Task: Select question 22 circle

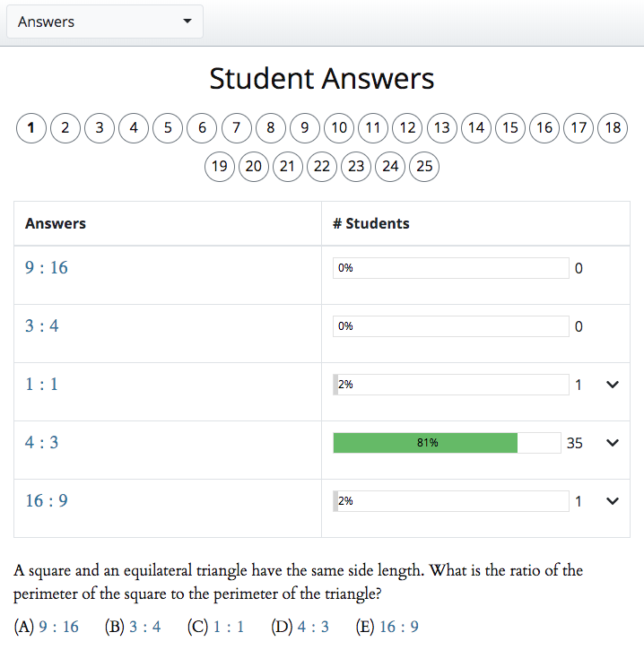Action: click(322, 167)
